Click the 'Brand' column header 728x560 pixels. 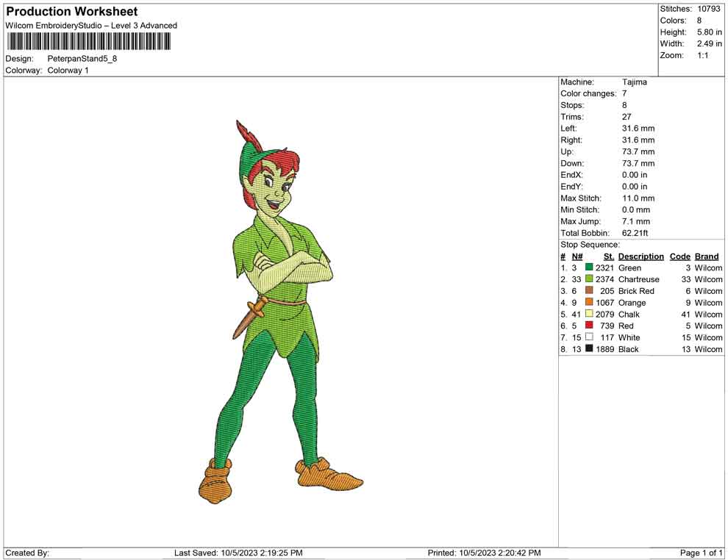[707, 256]
